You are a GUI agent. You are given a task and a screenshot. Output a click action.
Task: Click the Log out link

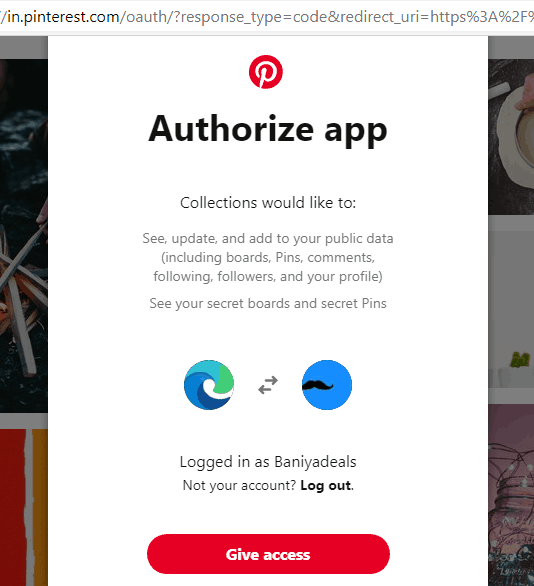(x=325, y=485)
